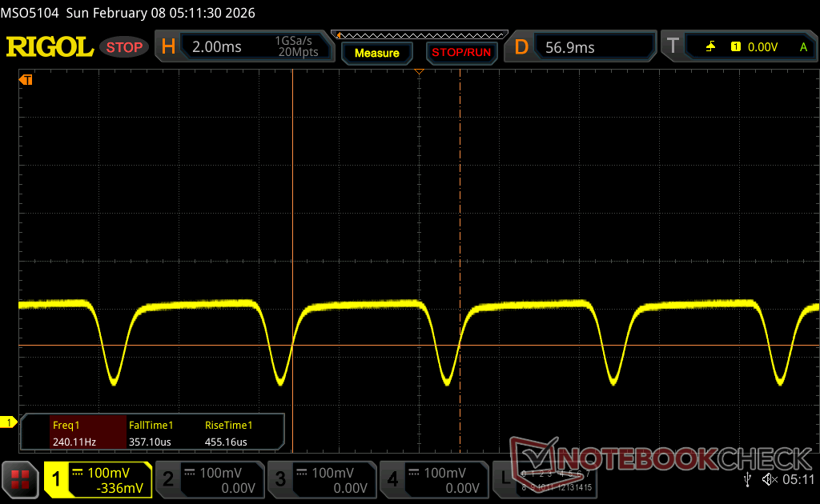This screenshot has height=504, width=820.
Task: Select the RiseTime1 measurement result
Action: (x=228, y=433)
